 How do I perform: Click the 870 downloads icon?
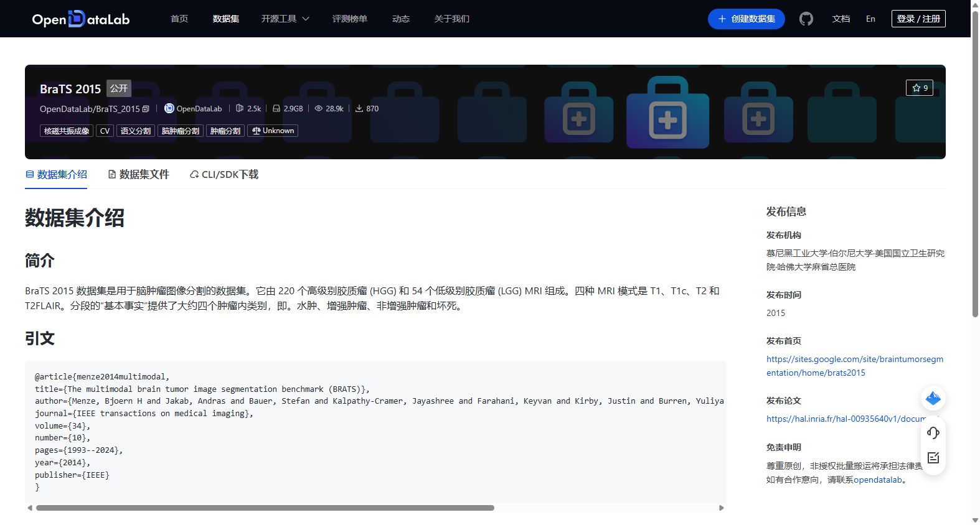[359, 108]
